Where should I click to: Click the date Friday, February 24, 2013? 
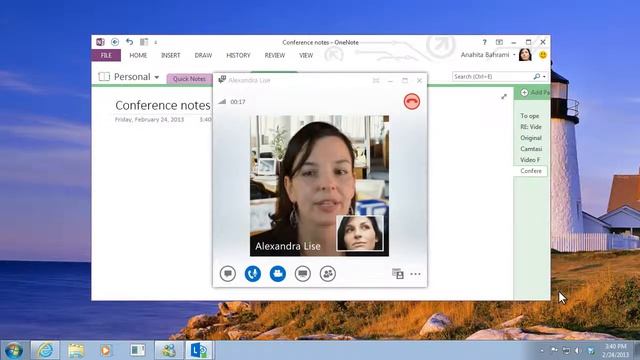149,120
